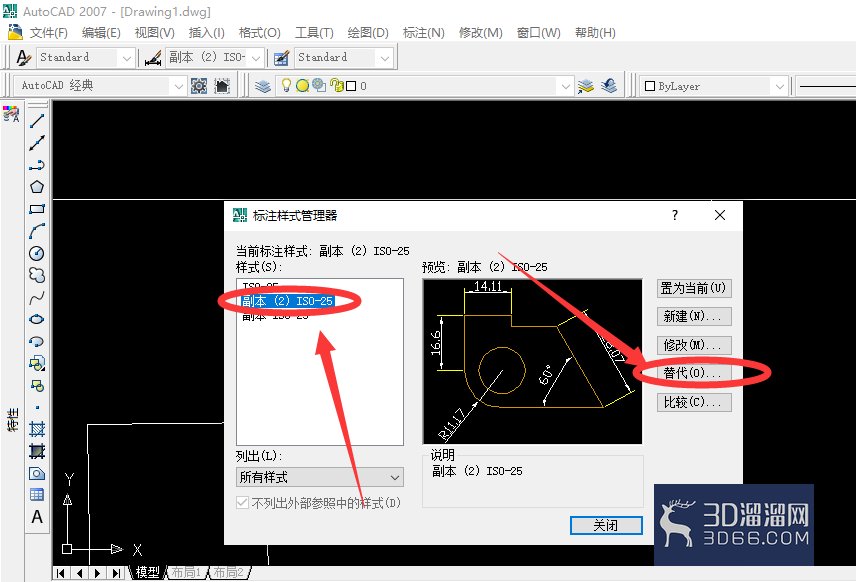Open 绘图(D) menu
856x582 pixels.
coord(368,33)
